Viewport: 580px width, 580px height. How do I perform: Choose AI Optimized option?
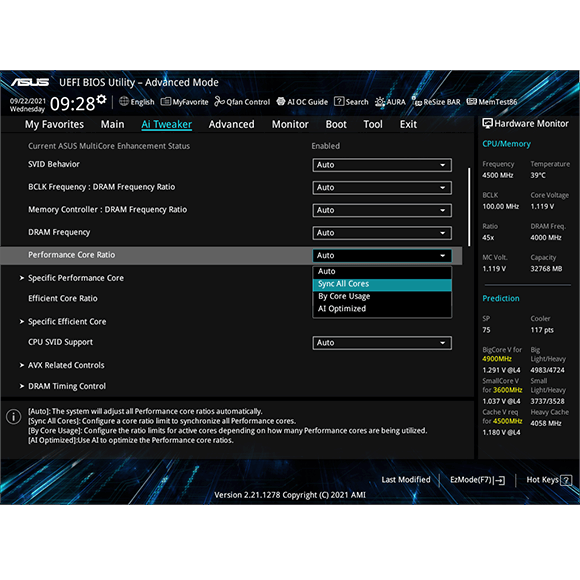pos(382,309)
